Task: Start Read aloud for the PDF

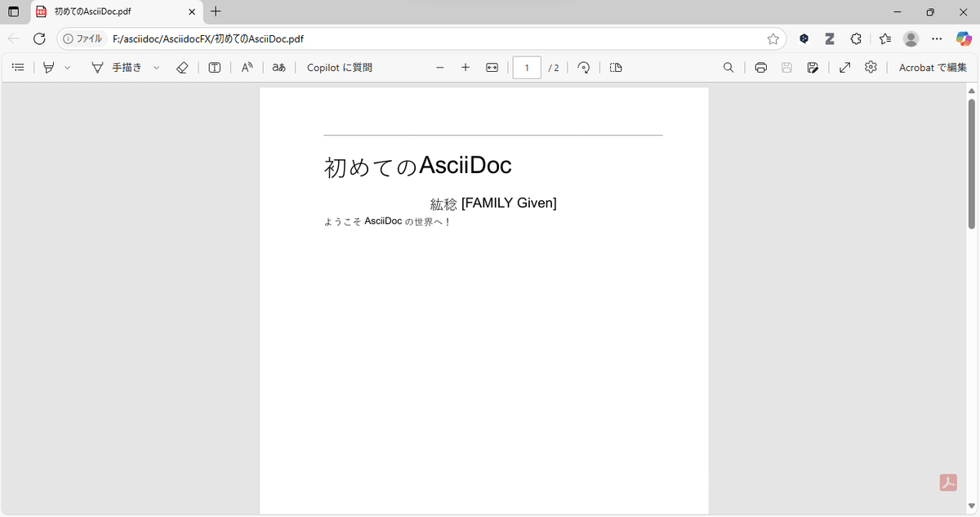Action: pyautogui.click(x=247, y=67)
